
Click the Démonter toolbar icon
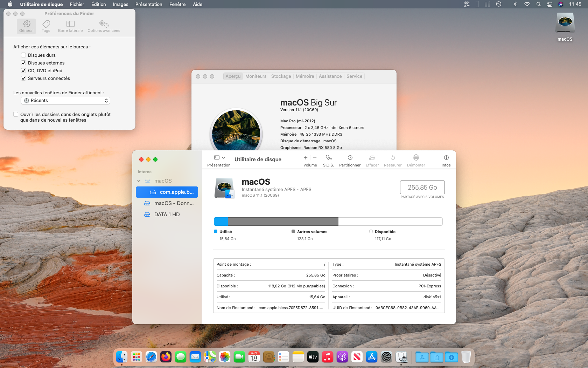click(416, 158)
